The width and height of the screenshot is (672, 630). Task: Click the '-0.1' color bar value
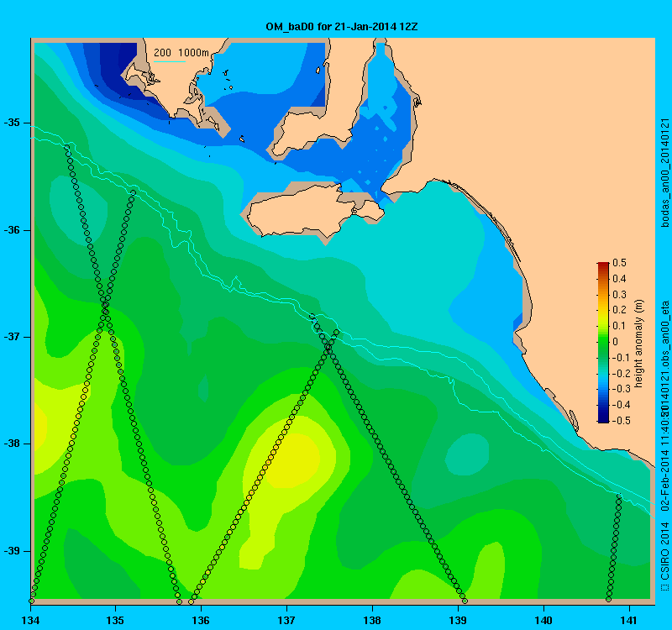[621, 358]
